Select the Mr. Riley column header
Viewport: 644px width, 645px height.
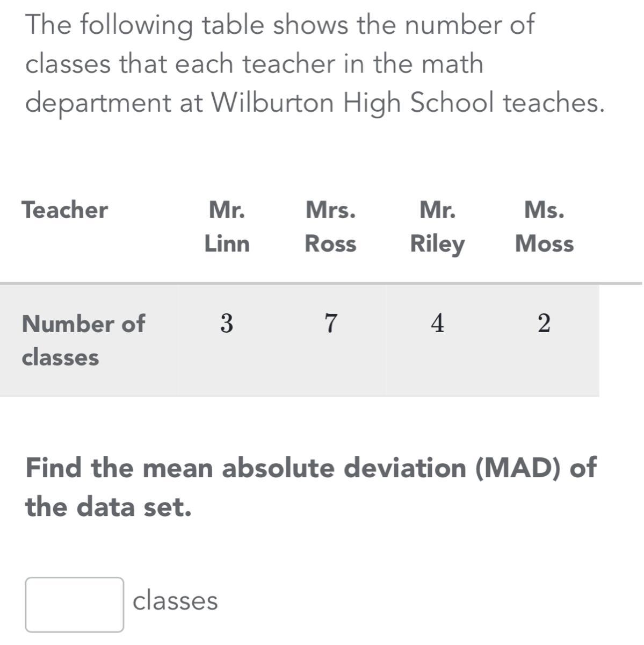437,226
